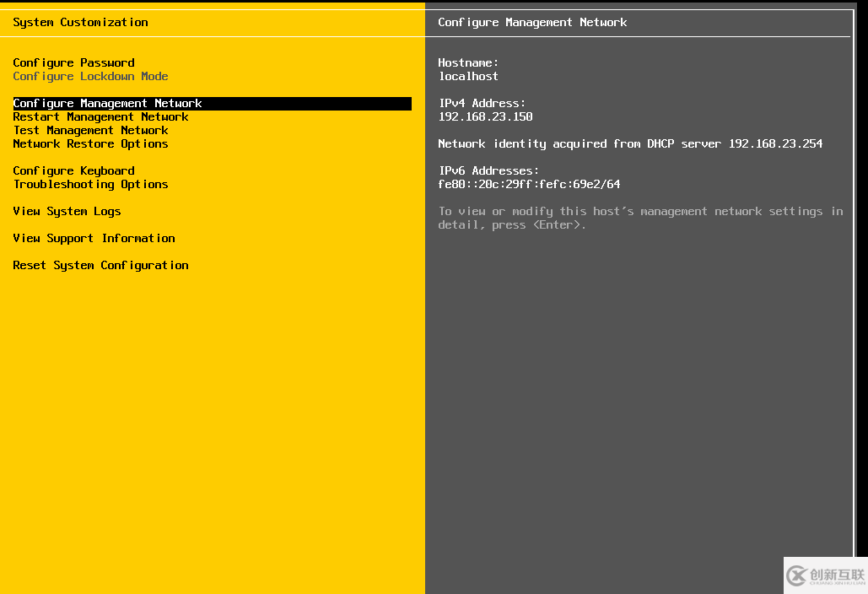Click the Configure Management Network panel title

coord(532,22)
